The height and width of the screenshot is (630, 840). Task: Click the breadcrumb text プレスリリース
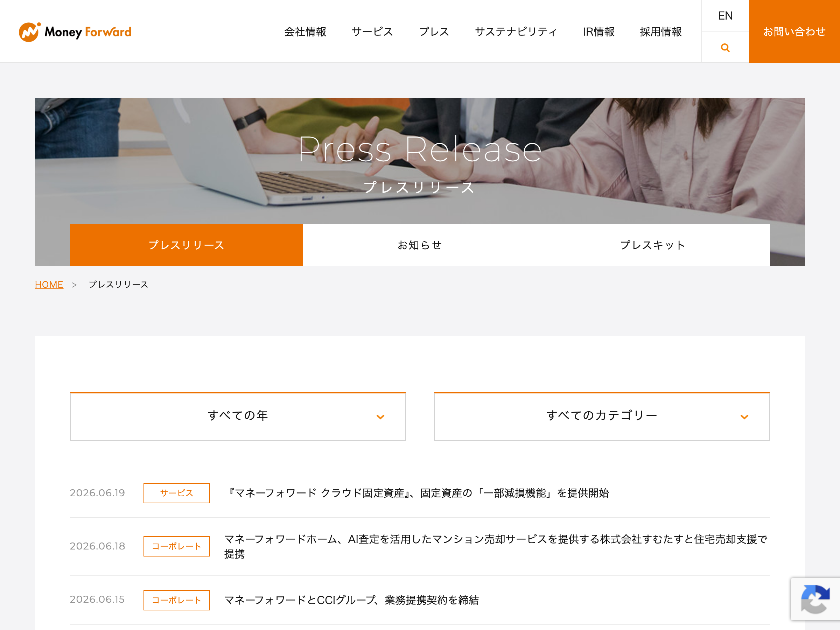[x=119, y=285]
